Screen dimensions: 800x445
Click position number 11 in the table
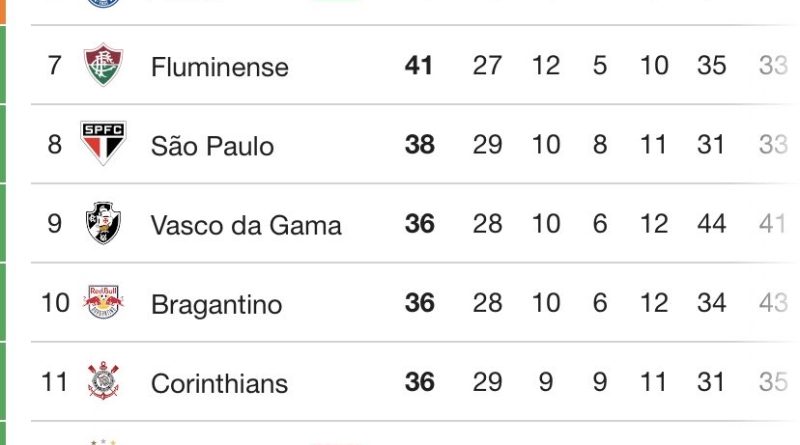[55, 382]
